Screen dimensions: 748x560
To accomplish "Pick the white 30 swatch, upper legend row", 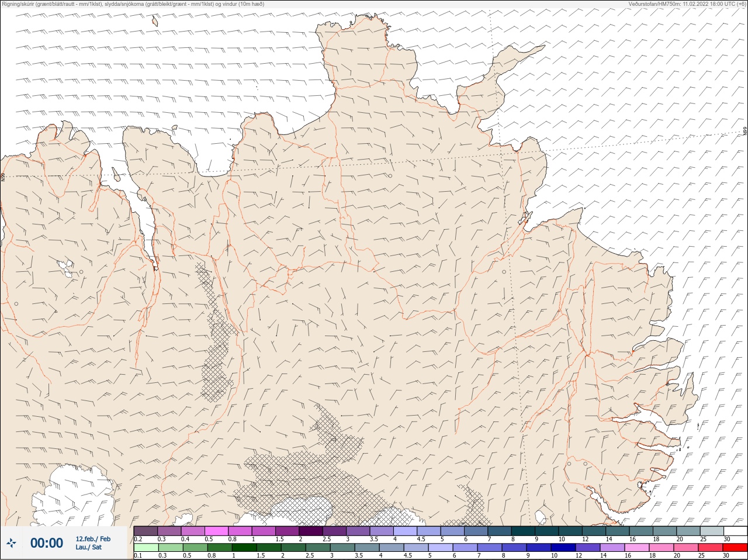I will (735, 531).
